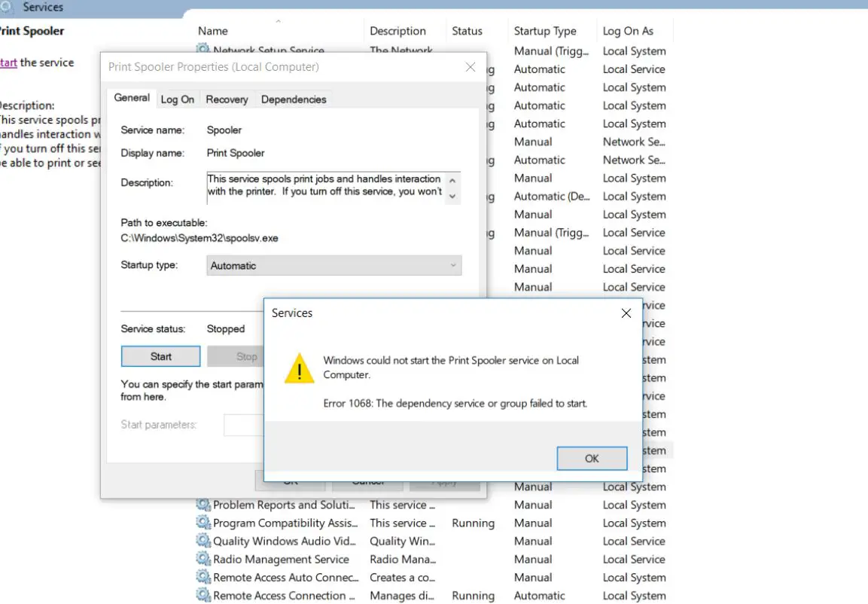This screenshot has height=604, width=868.
Task: Click Running status of Remote Access Connection
Action: [x=473, y=596]
